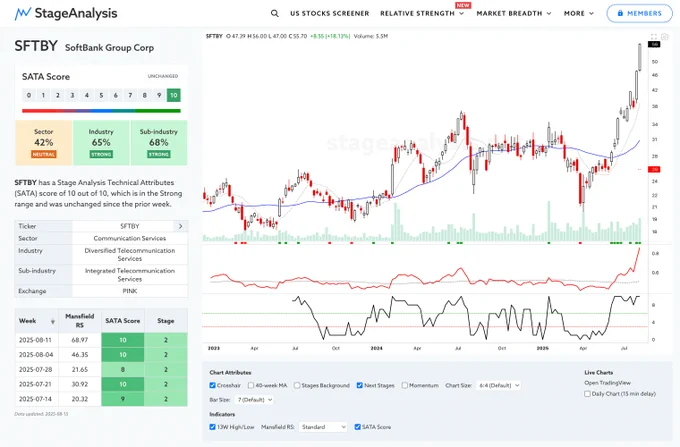The width and height of the screenshot is (680, 447).
Task: Click SATA score box number 5
Action: click(101, 95)
